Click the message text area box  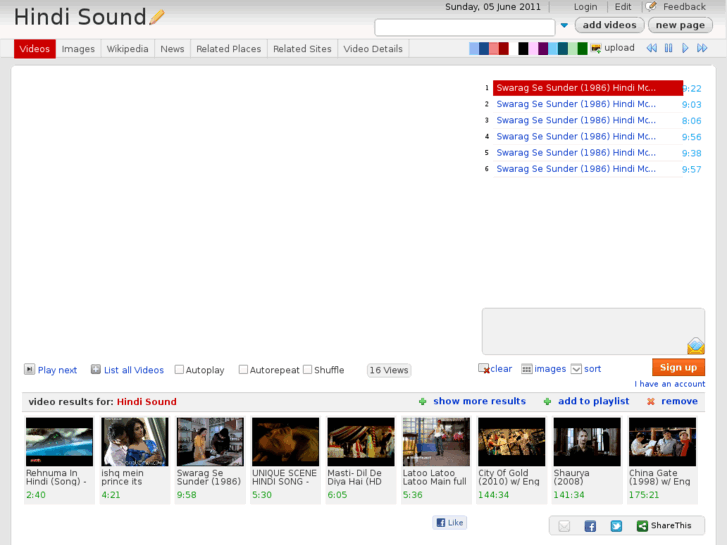tap(593, 331)
